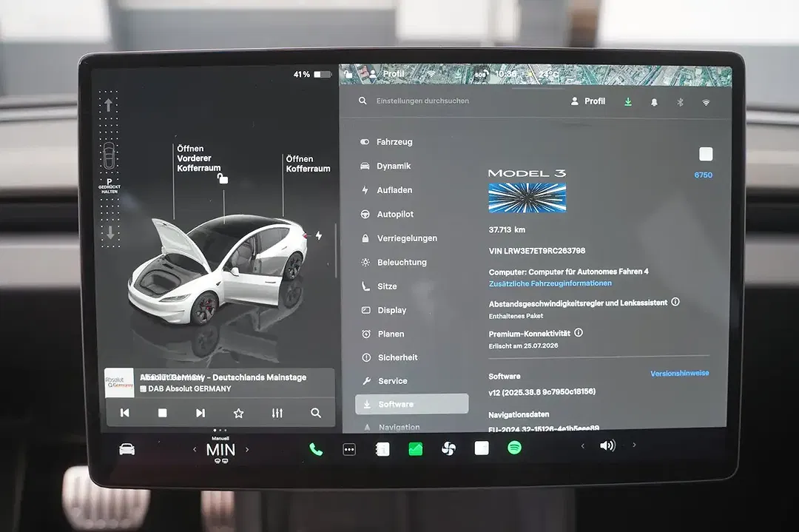Unlock the front trunk via lock icon
Screen dimensions: 799x532
[223, 178]
